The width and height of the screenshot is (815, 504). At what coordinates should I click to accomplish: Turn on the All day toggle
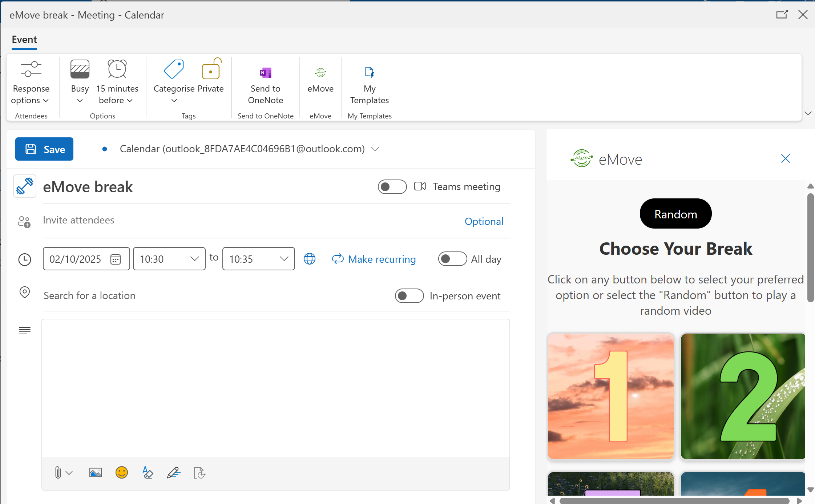[x=452, y=259]
